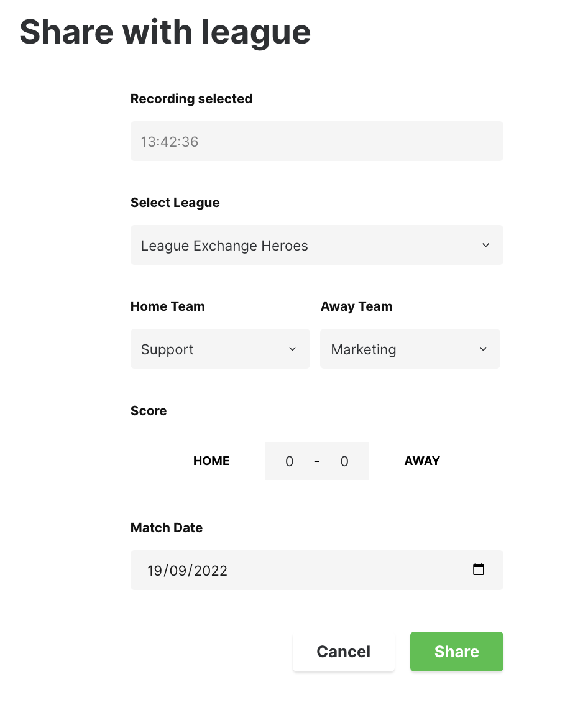Click the Select League field label

click(x=175, y=203)
